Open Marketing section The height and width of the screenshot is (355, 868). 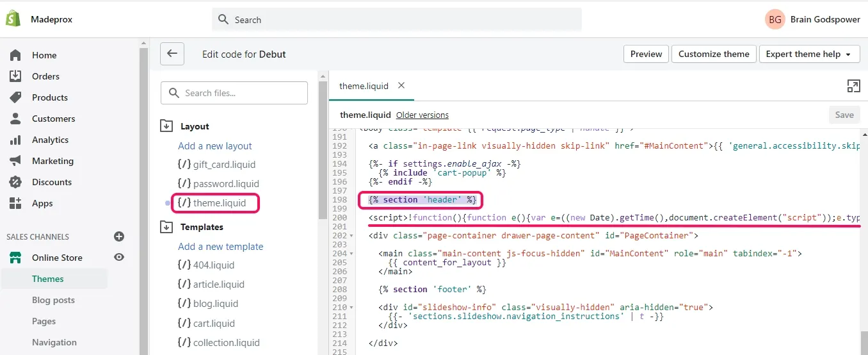click(x=52, y=161)
